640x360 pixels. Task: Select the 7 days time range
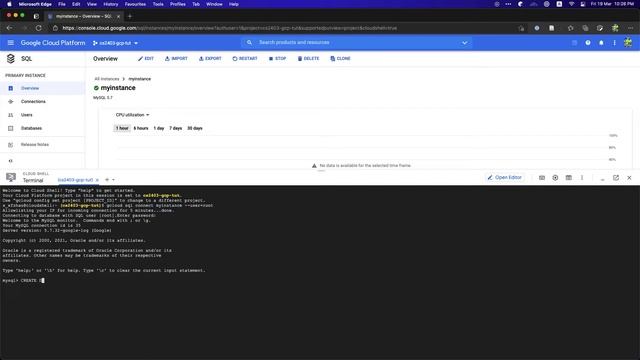click(x=176, y=128)
